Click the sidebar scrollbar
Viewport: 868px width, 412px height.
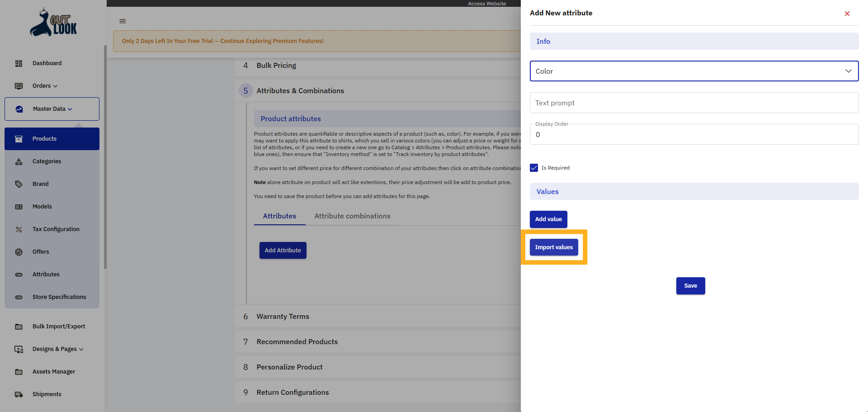[x=105, y=157]
